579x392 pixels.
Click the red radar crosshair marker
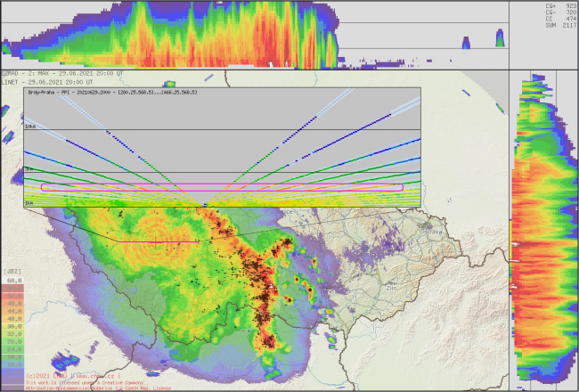(157, 241)
